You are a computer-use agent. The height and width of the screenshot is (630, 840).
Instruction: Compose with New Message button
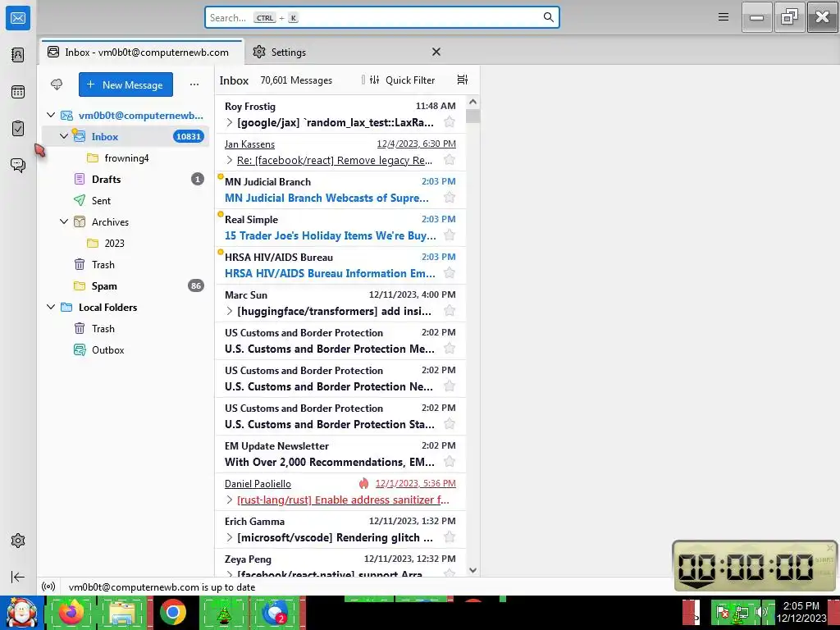point(126,84)
